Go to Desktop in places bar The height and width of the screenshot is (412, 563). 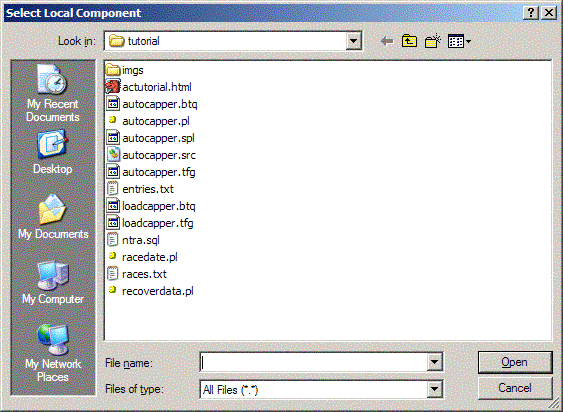(x=52, y=152)
